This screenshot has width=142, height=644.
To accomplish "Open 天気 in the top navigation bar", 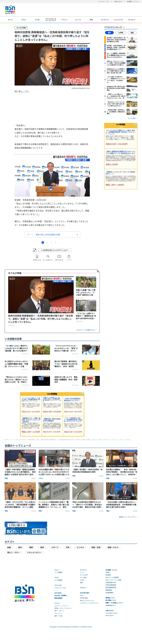I will (x=91, y=20).
